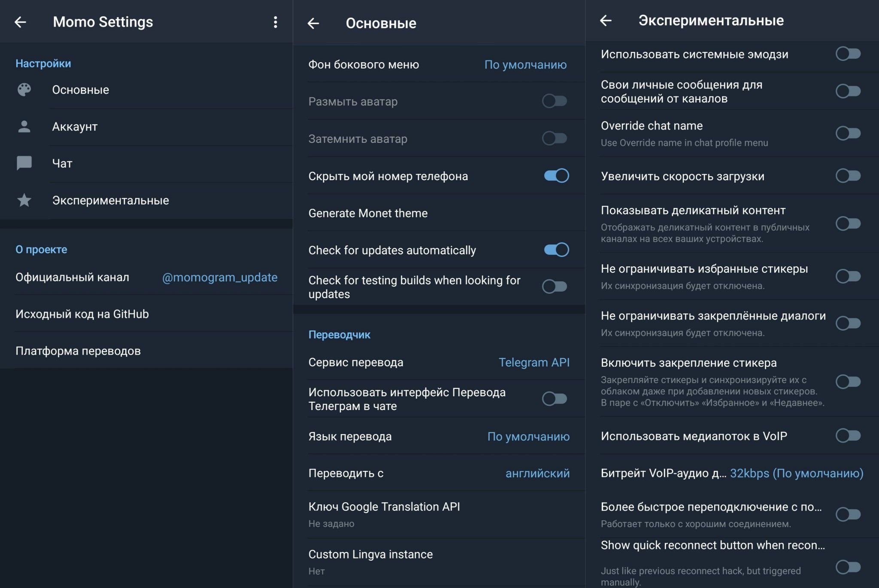Select Generate Monet theme
Viewport: 879px width, 588px height.
click(x=439, y=213)
